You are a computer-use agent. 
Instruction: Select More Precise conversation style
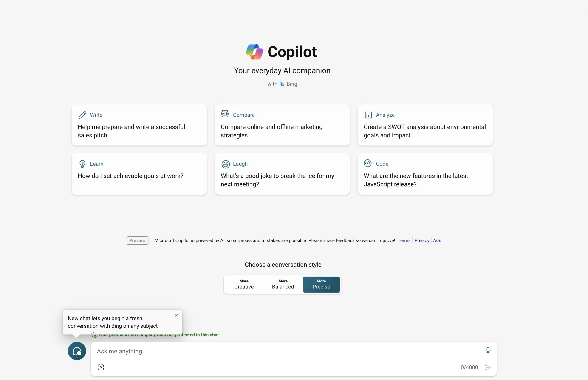click(x=321, y=285)
